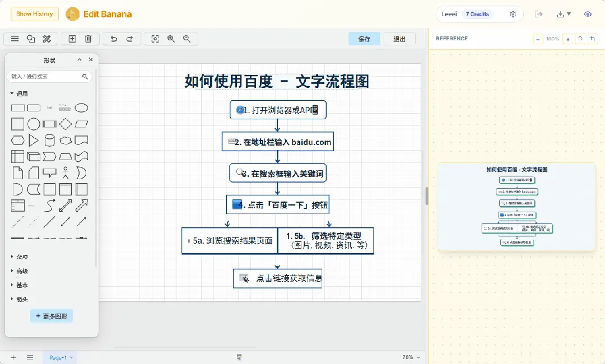Open the settings gear beside the credits badge

point(513,14)
